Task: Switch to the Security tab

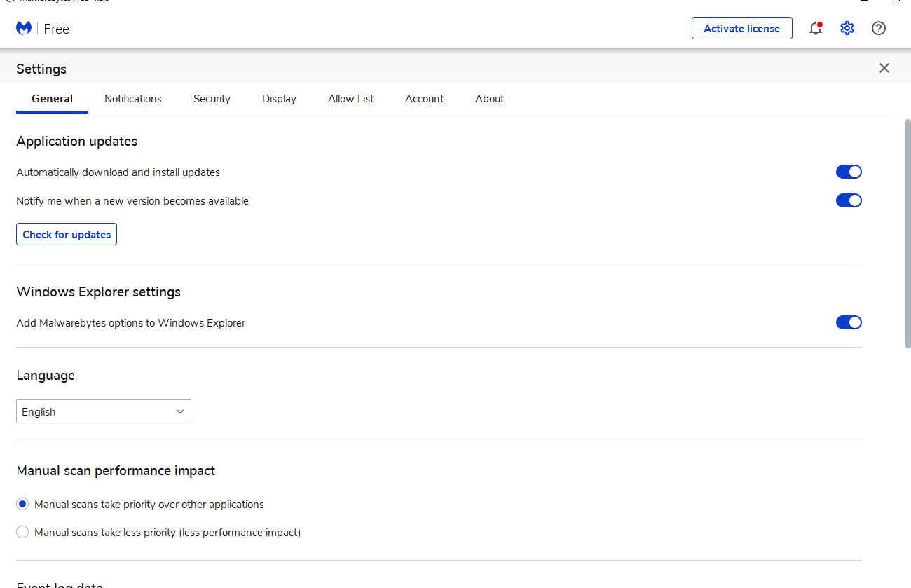Action: 212,99
